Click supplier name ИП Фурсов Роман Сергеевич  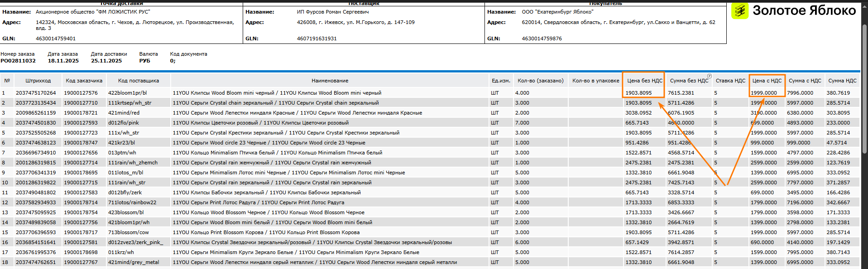pos(333,12)
